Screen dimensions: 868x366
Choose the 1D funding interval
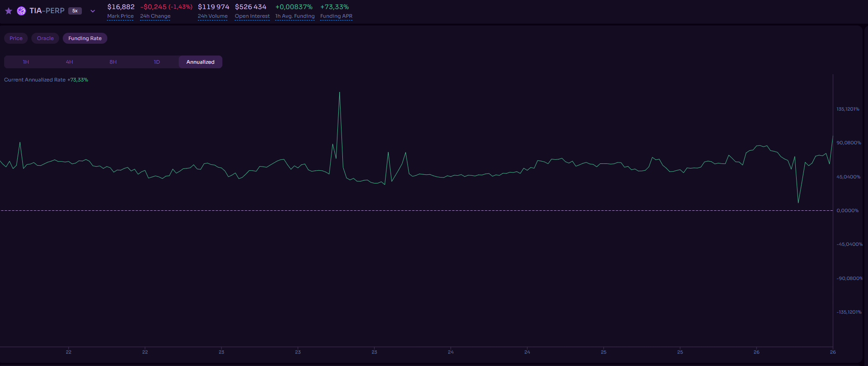(x=157, y=62)
